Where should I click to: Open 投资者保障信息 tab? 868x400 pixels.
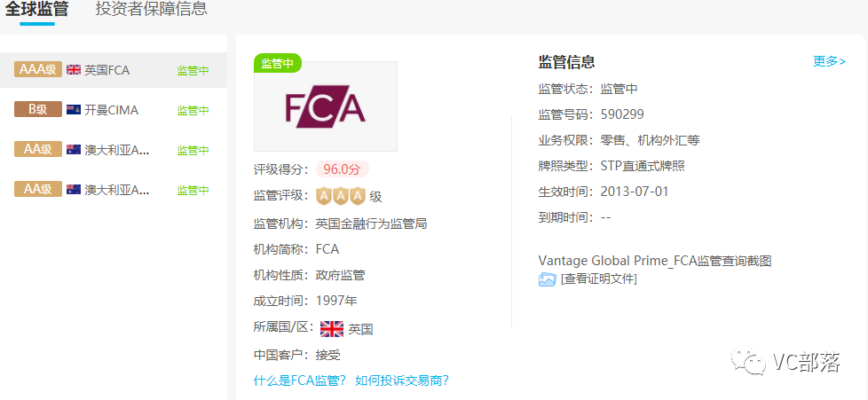tap(151, 9)
